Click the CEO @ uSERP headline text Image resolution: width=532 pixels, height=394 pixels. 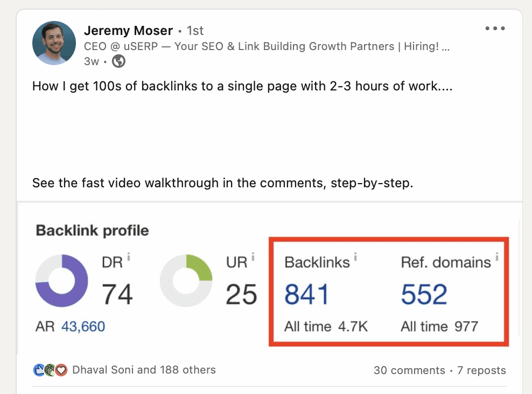(267, 46)
